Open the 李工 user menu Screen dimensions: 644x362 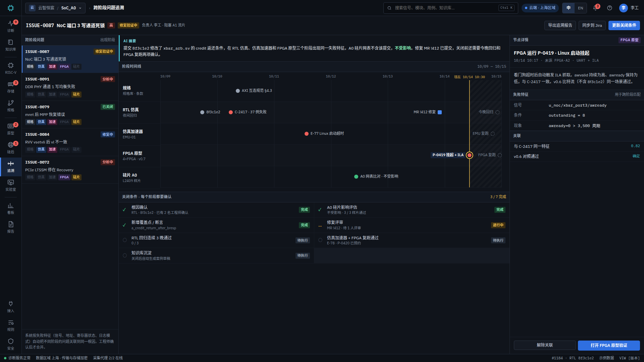(629, 8)
